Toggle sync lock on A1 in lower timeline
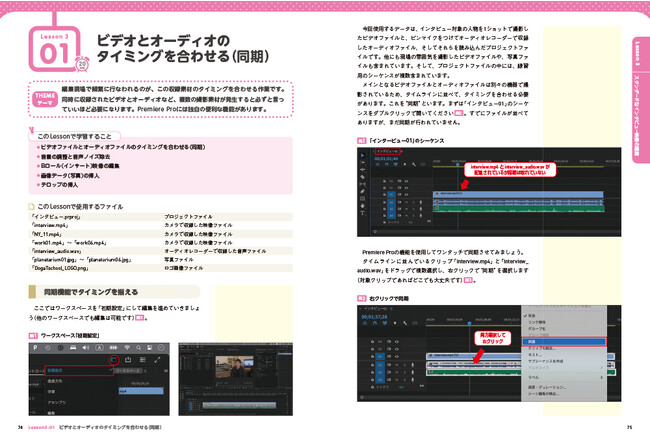Image resolution: width=650 pixels, height=442 pixels. tap(389, 365)
